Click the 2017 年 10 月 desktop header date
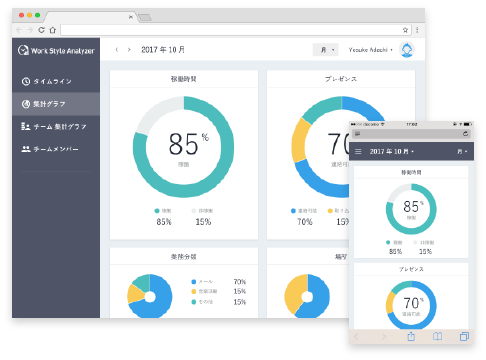Viewport: 486px width, 360px height. (163, 50)
